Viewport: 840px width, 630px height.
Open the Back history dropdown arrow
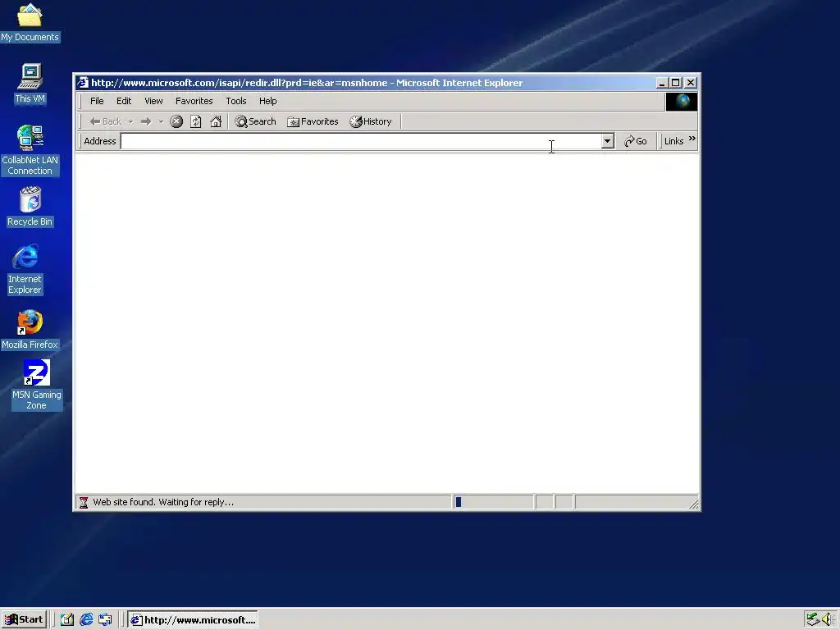pyautogui.click(x=130, y=121)
